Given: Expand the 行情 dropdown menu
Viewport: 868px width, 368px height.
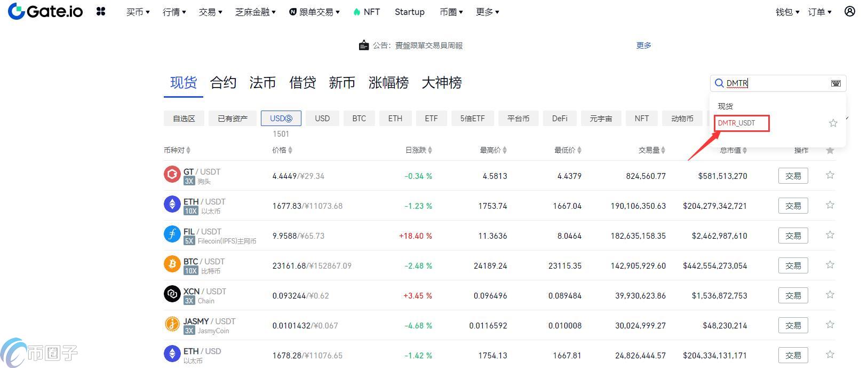Looking at the screenshot, I should click(x=174, y=12).
